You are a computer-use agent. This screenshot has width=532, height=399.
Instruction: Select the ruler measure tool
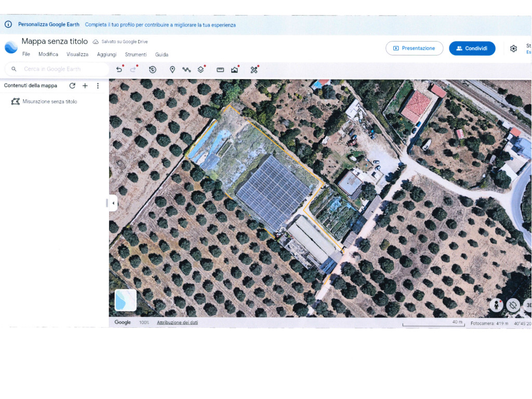point(220,70)
